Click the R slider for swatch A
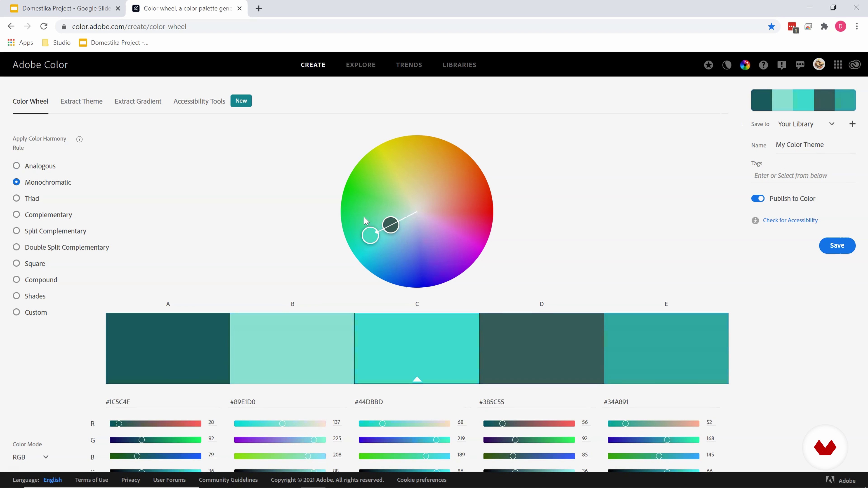 point(155,424)
